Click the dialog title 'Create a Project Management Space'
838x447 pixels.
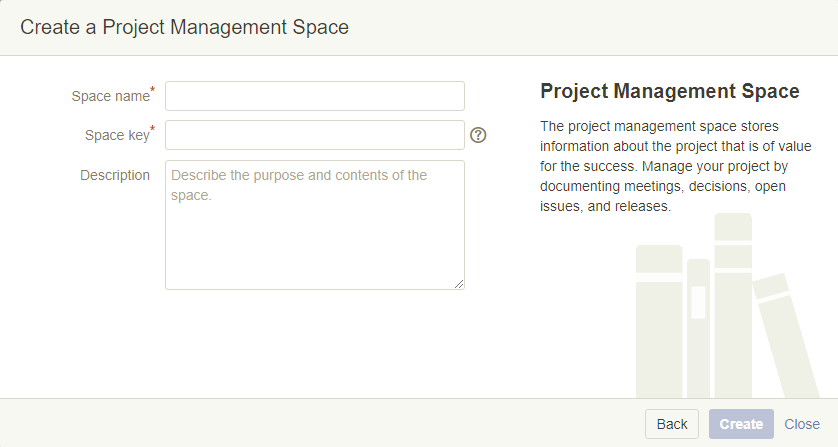point(184,27)
